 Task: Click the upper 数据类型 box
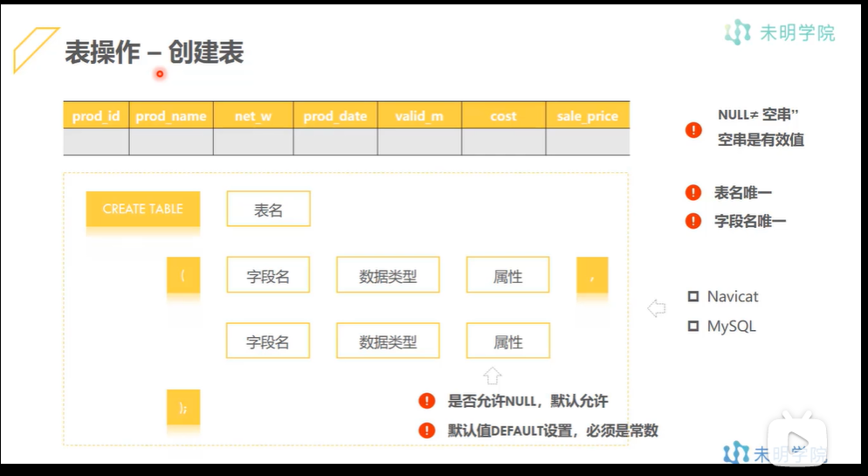[388, 274]
